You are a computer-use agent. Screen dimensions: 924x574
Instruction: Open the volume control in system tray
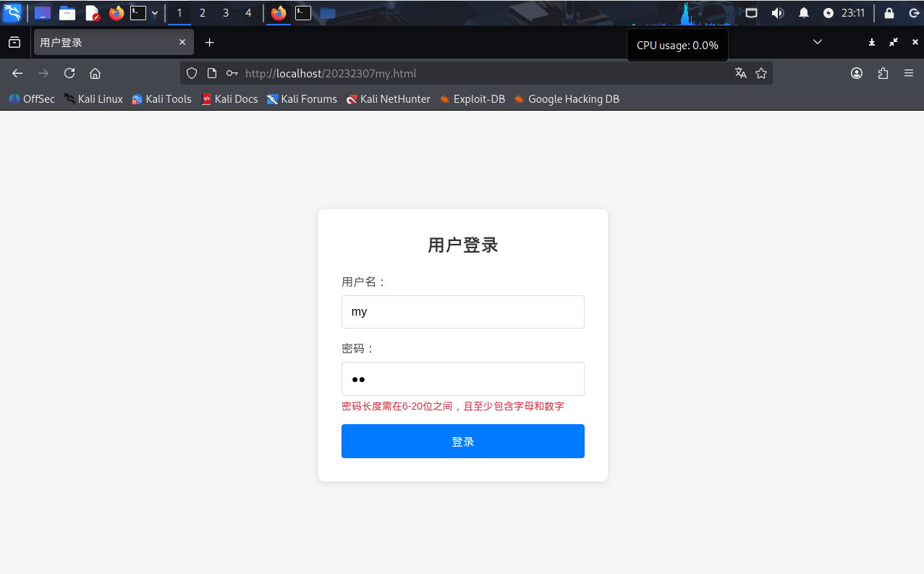[777, 12]
